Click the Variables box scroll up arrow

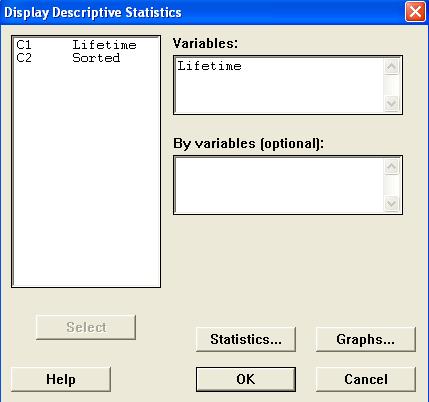(x=391, y=66)
